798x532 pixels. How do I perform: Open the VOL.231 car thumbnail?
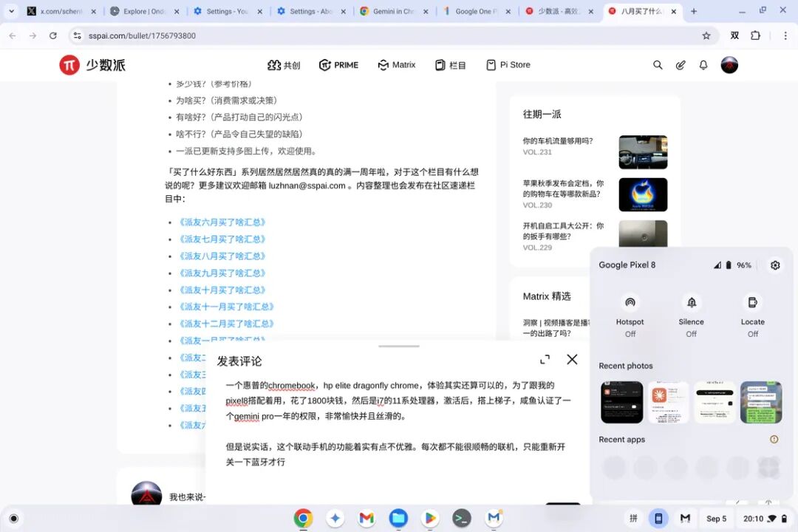(x=643, y=152)
